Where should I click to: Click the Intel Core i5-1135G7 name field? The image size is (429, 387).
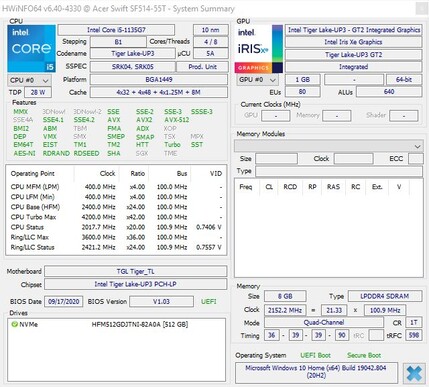point(116,30)
